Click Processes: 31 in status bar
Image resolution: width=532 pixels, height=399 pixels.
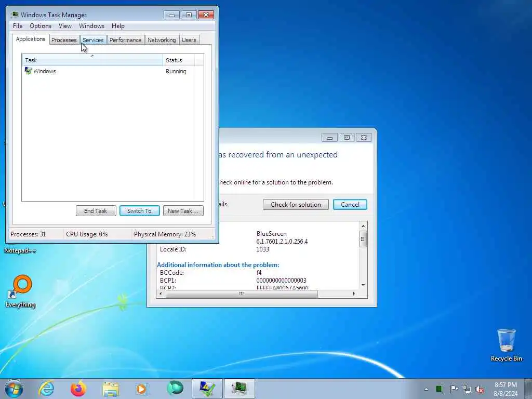click(x=28, y=234)
